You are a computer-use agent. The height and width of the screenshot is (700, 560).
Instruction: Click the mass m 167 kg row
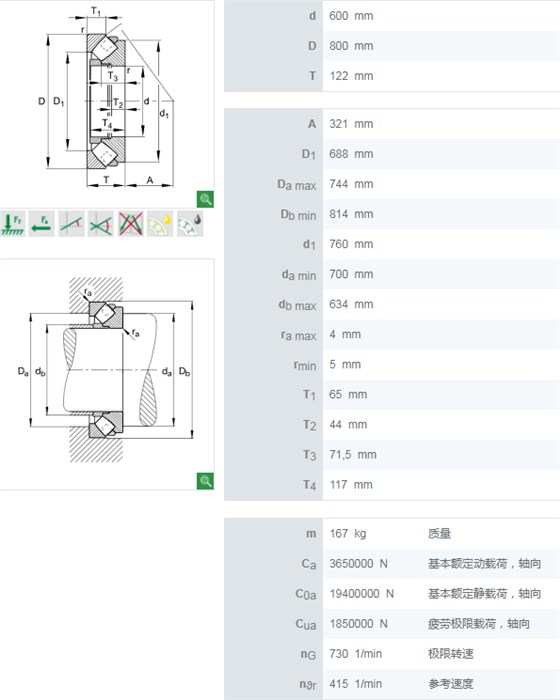click(392, 533)
